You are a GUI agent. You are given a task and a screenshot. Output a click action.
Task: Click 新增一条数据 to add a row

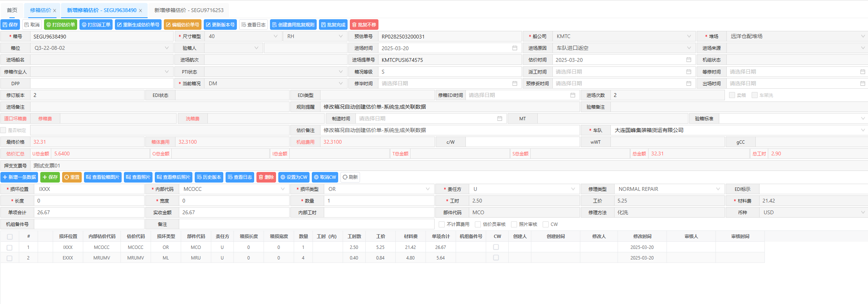19,177
